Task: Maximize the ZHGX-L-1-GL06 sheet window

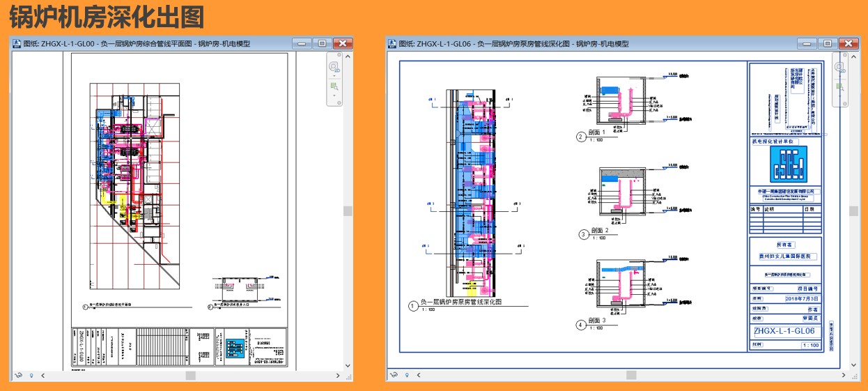Action: [828, 43]
